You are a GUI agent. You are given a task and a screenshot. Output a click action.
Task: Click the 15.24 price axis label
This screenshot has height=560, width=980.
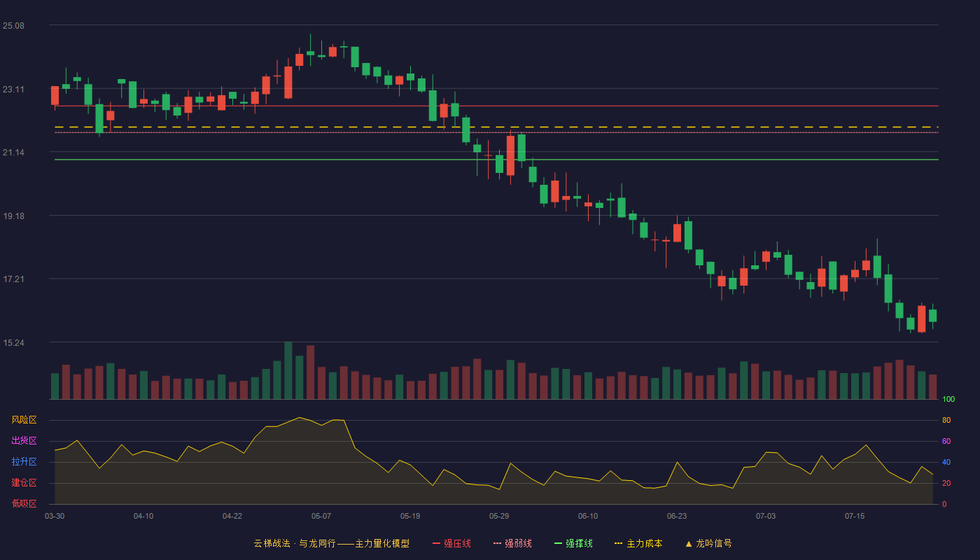13,343
